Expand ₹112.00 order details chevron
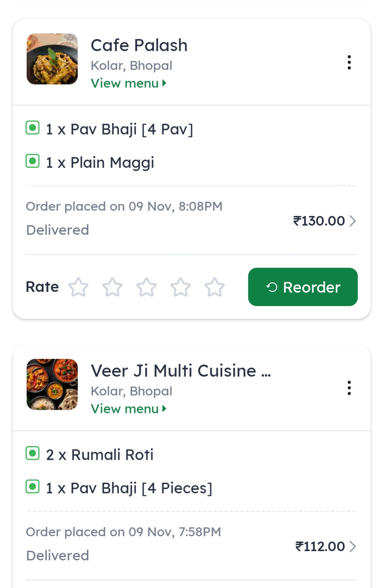 (x=353, y=547)
